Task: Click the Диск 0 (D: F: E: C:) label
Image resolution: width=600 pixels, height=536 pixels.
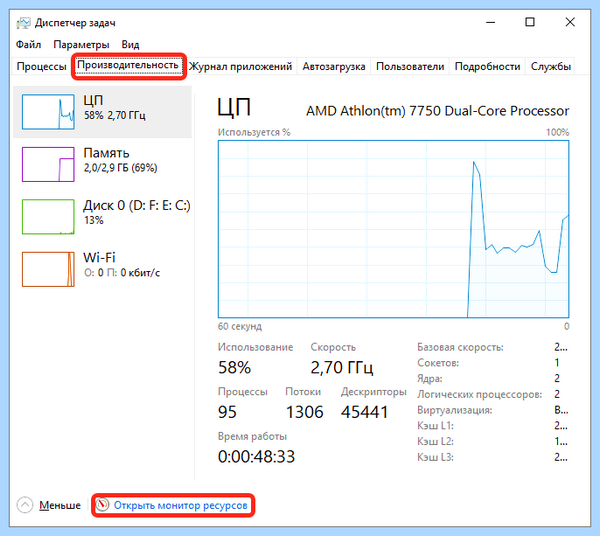Action: tap(137, 206)
